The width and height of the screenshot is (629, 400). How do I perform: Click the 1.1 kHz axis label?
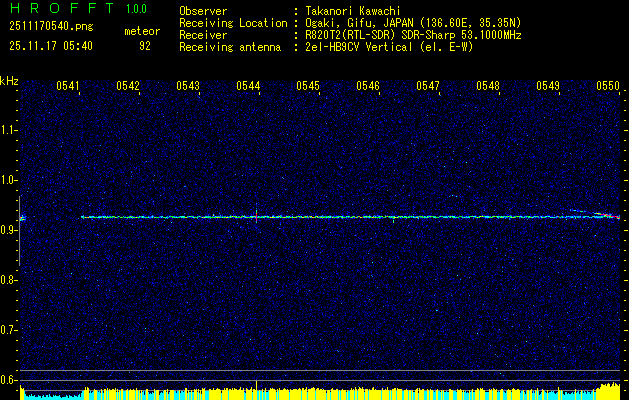[8, 130]
